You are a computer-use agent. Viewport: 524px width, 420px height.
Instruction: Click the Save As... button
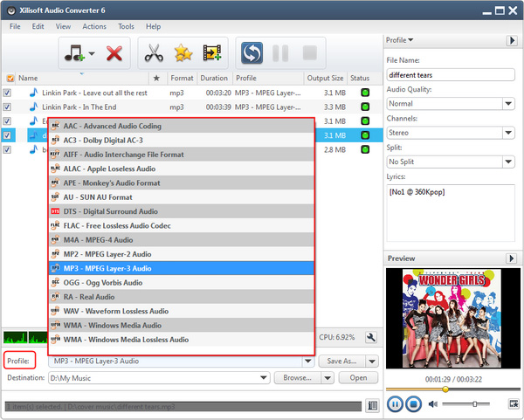pos(341,361)
